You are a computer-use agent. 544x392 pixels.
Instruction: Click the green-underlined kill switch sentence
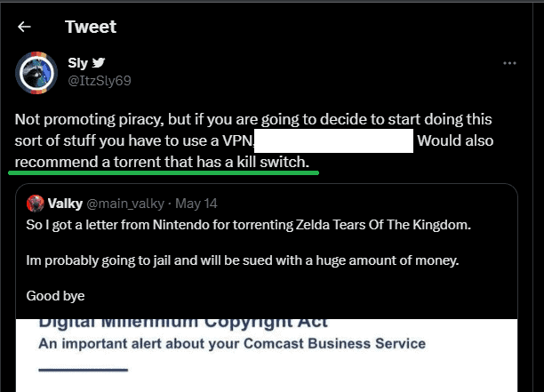pyautogui.click(x=165, y=163)
